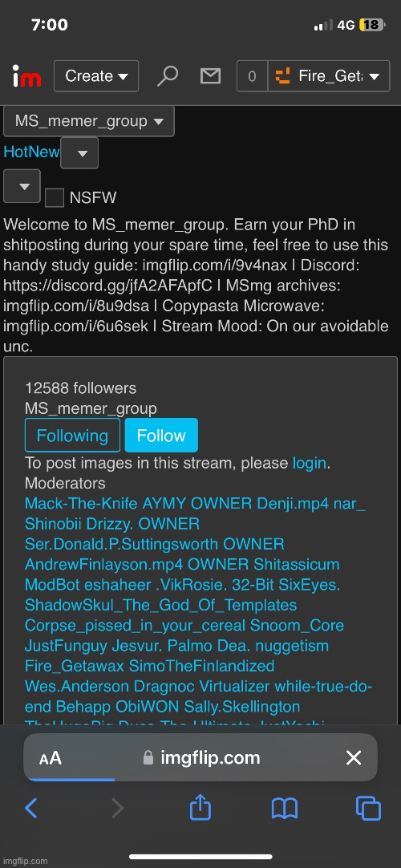Viewport: 401px width, 868px height.
Task: Switch to the New sort tab
Action: point(43,152)
